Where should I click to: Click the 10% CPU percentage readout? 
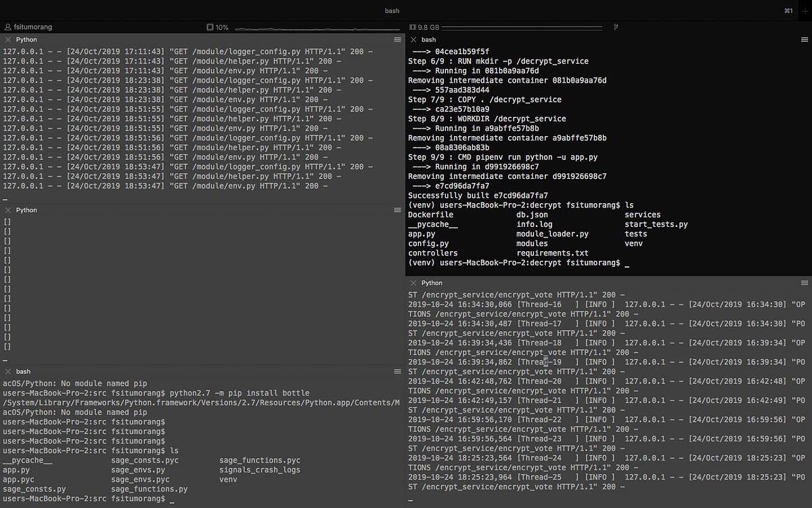coord(221,27)
